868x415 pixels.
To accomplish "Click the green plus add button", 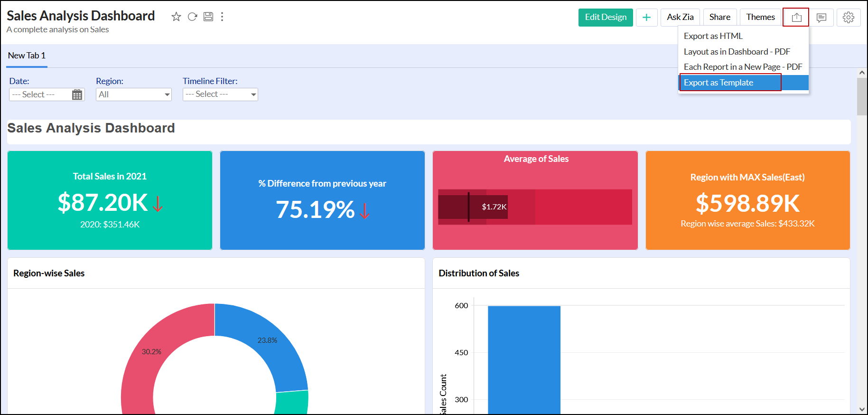I will point(646,18).
